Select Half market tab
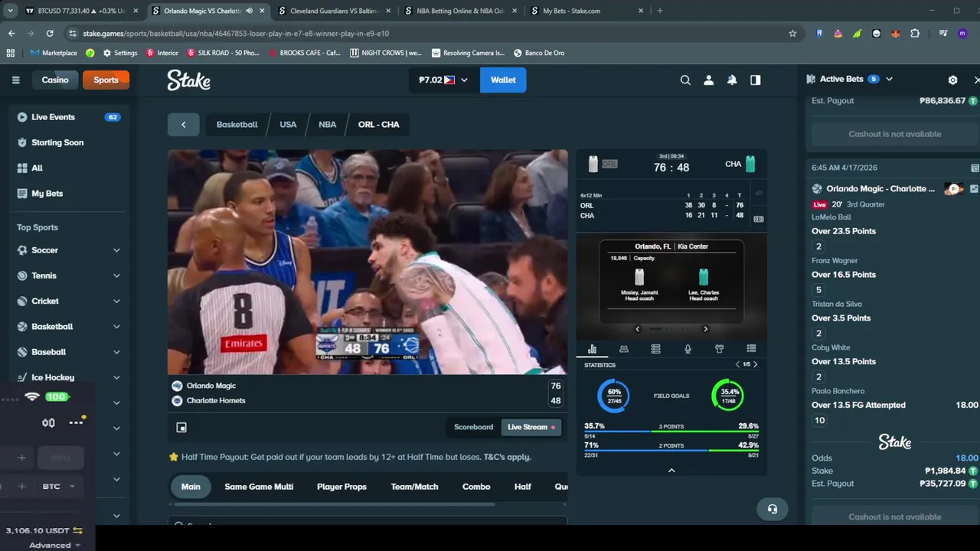The image size is (980, 551). [523, 487]
